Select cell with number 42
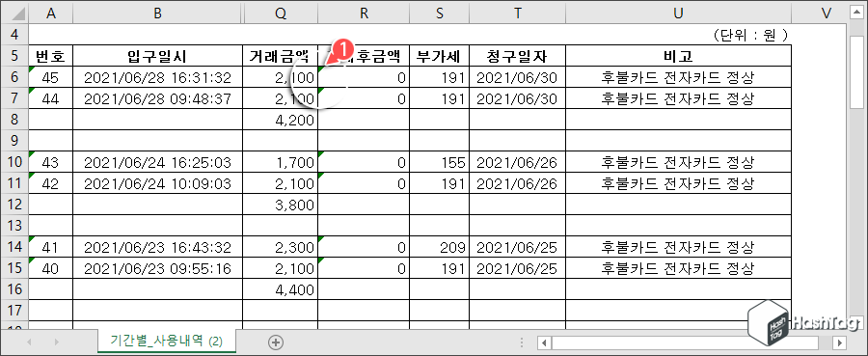Viewport: 868px width, 356px height. tap(51, 183)
